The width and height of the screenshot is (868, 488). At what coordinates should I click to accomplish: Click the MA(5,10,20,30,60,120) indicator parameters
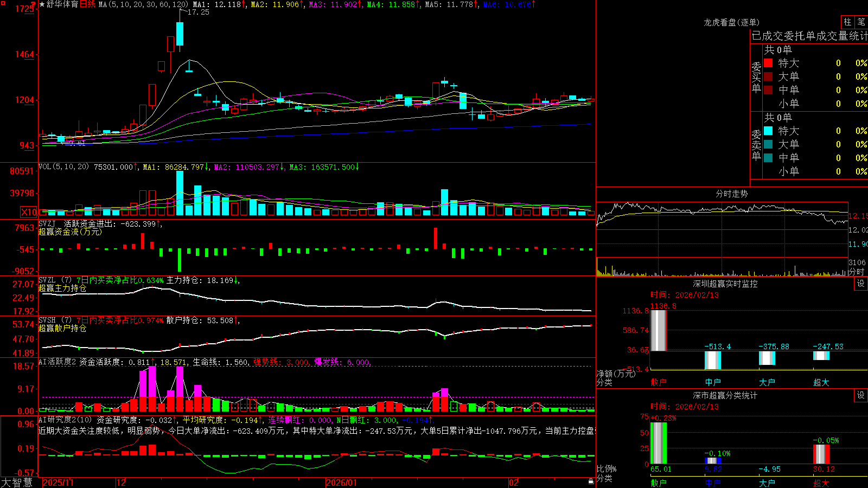143,4
